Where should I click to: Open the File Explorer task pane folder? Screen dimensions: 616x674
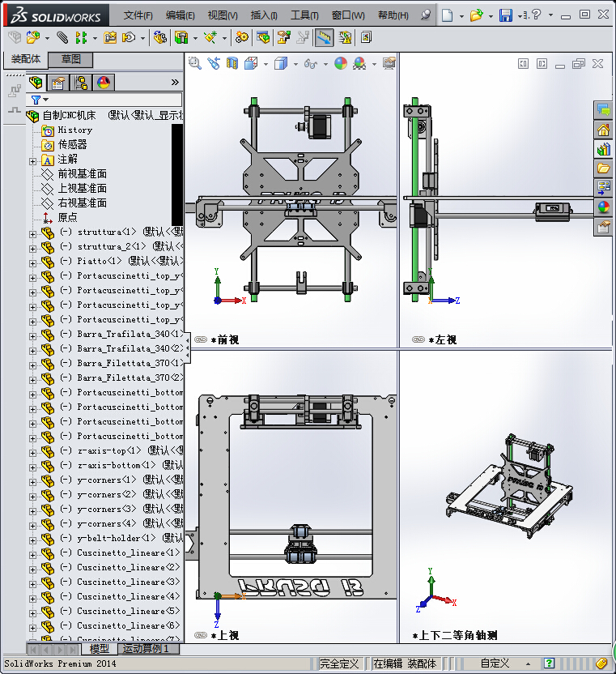(603, 168)
